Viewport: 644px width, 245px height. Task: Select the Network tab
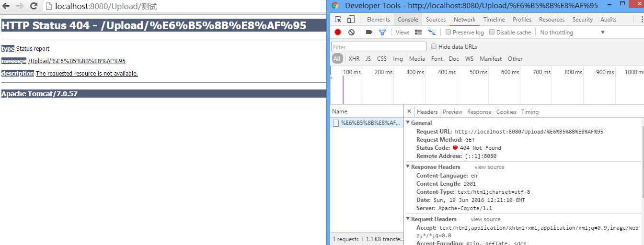click(x=465, y=20)
